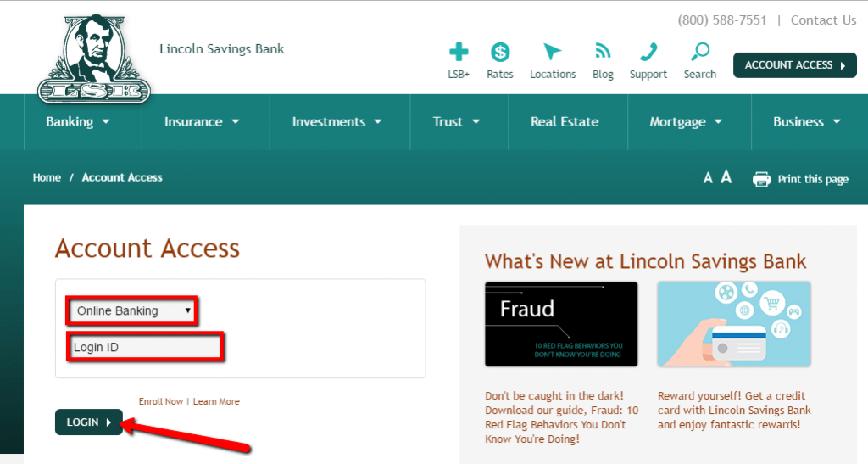The image size is (868, 464).
Task: Follow the Enroll Now link
Action: tap(160, 401)
